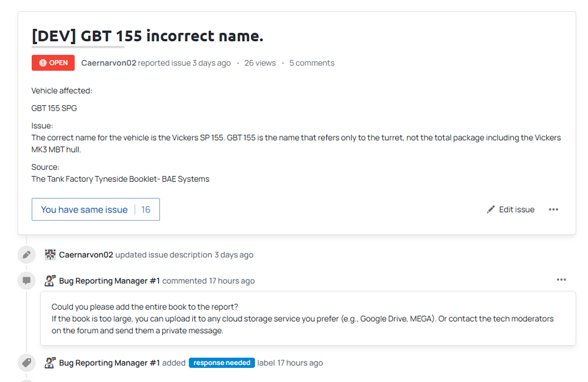588x382 pixels.
Task: Click the speech bubble comment icon in the timeline
Action: [26, 281]
